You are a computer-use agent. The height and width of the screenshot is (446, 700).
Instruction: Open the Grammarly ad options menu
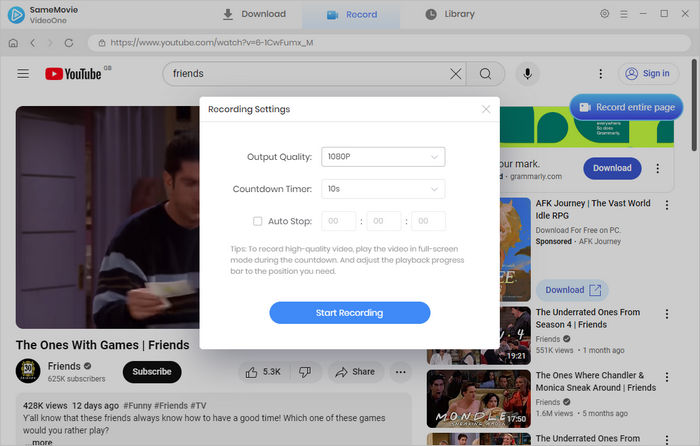pos(658,168)
